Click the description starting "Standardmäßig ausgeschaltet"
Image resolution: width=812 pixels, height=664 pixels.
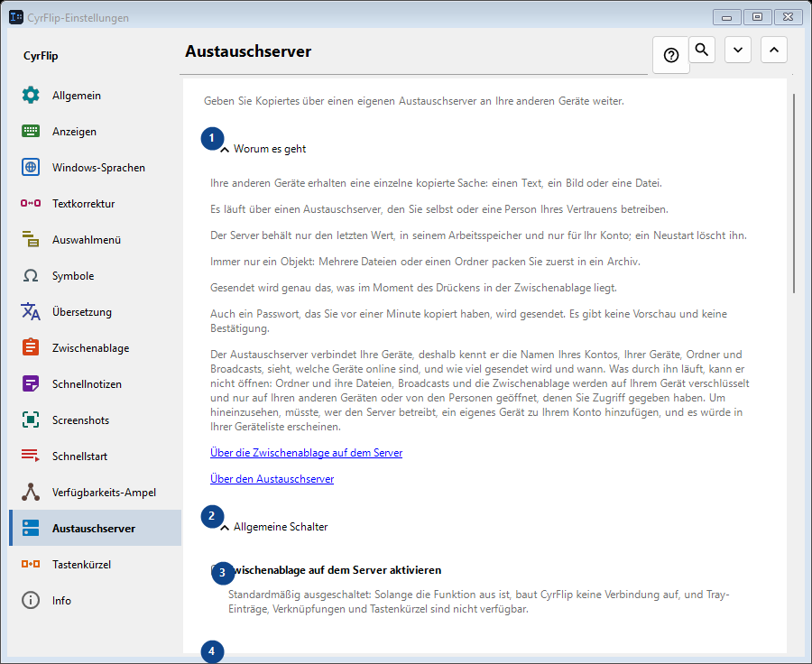point(478,602)
